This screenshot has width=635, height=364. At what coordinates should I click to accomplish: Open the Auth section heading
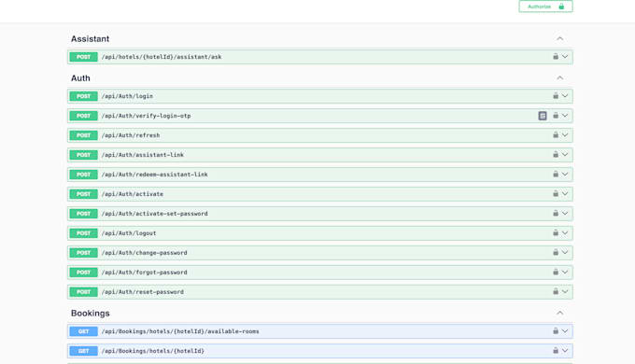click(80, 78)
